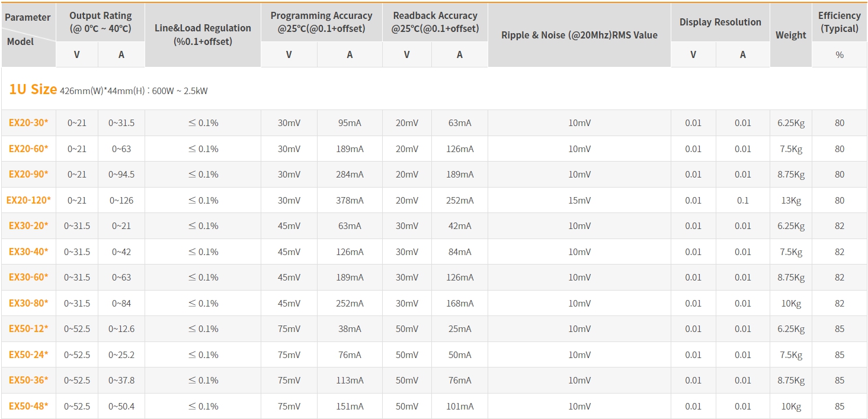The image size is (868, 419).
Task: Click the Display Resolution header
Action: click(720, 22)
